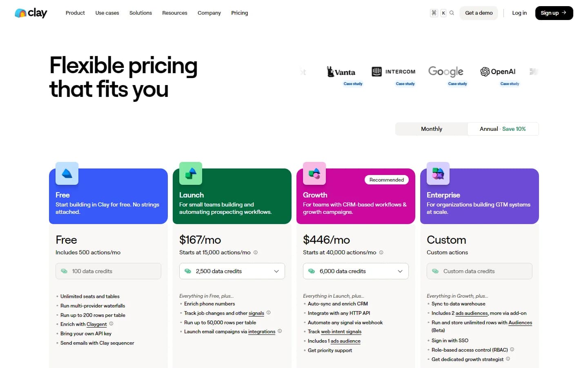This screenshot has height=368, width=588.
Task: Click the Sign up button
Action: (x=554, y=13)
